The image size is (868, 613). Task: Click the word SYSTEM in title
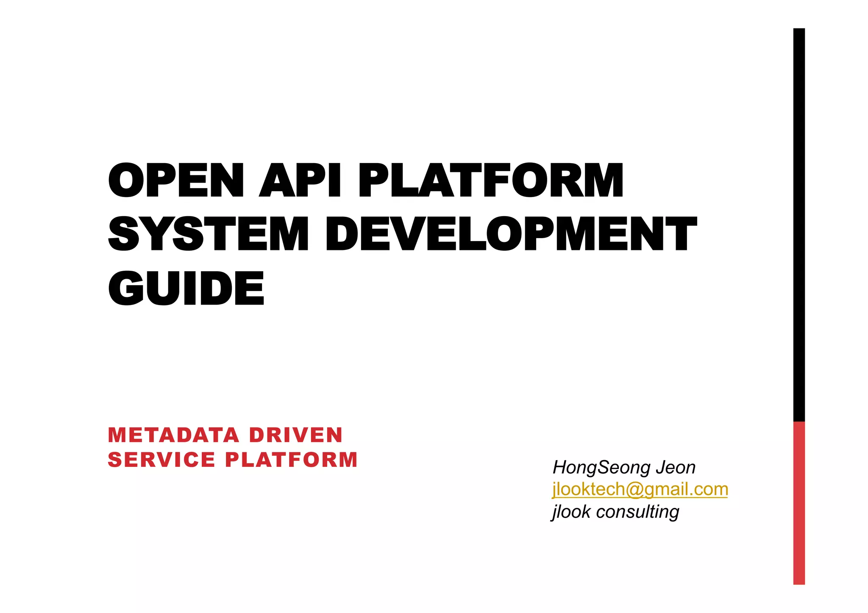point(209,234)
